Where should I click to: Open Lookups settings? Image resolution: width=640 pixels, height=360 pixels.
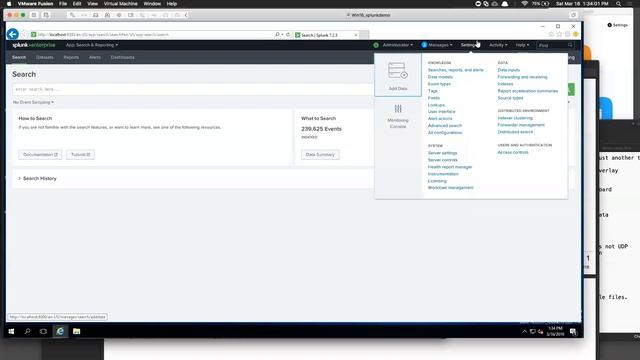436,105
